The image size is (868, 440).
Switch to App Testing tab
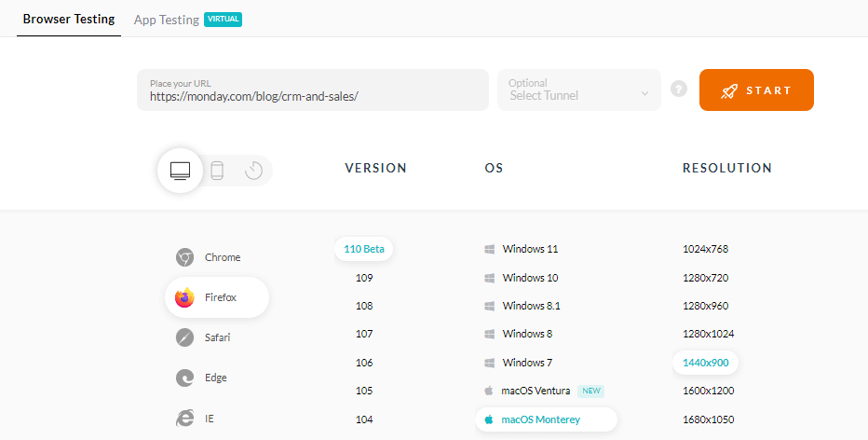[167, 20]
